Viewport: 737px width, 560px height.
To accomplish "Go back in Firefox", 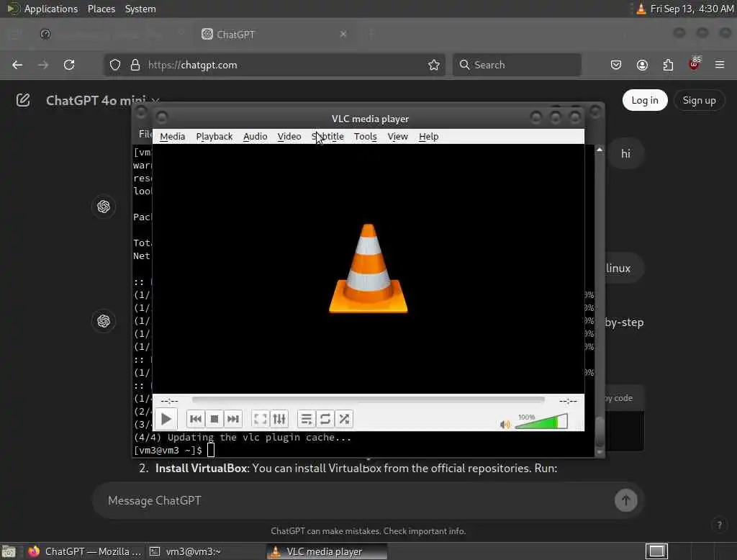I will [17, 65].
